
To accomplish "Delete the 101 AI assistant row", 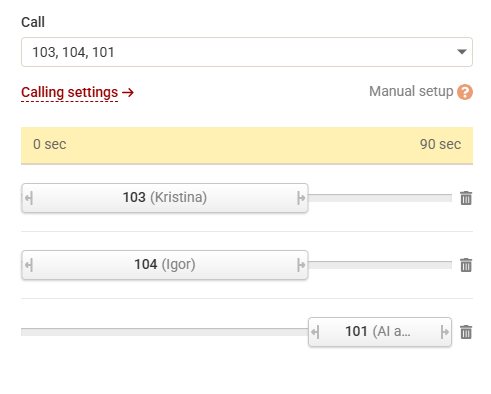I will pyautogui.click(x=466, y=332).
